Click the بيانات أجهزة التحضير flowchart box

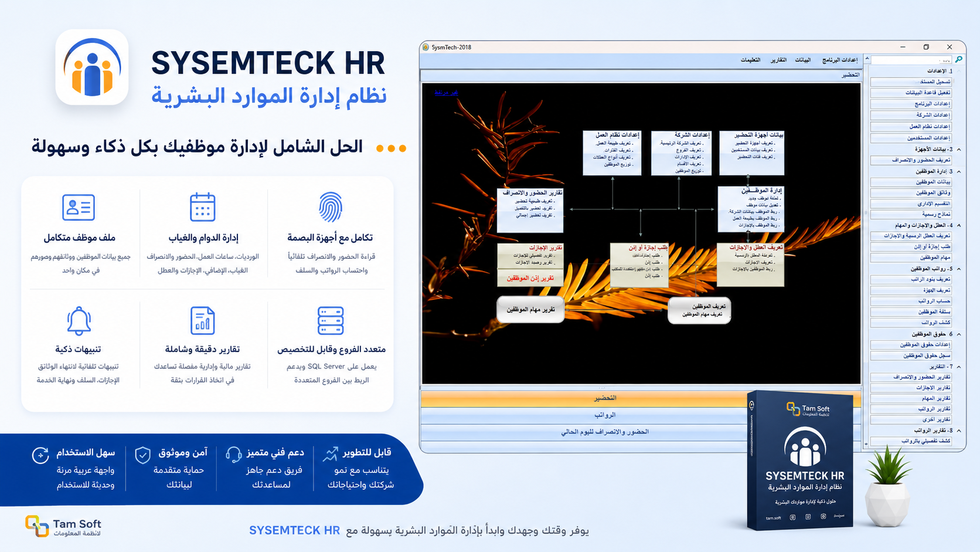coord(751,153)
